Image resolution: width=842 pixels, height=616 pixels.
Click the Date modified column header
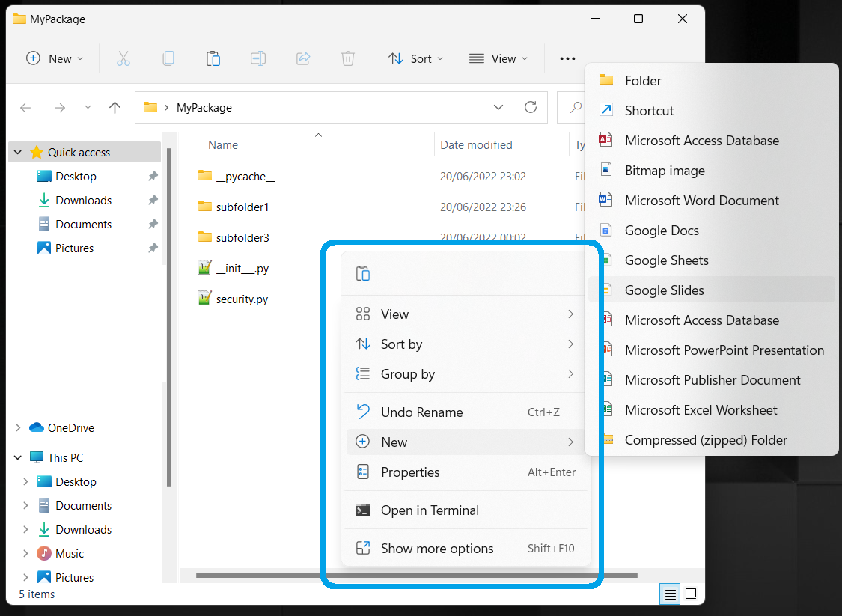(x=476, y=145)
